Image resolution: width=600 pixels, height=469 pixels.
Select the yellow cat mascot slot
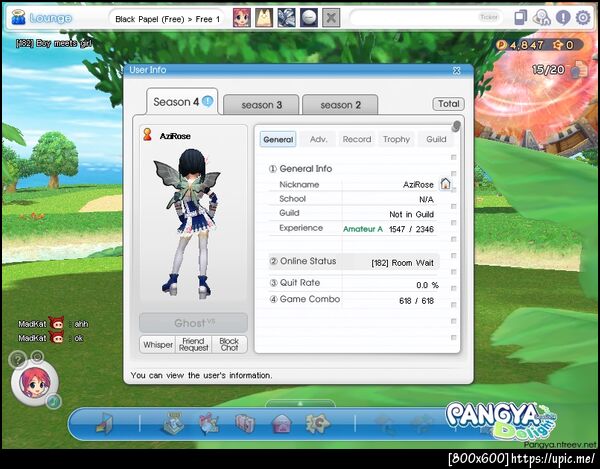pos(264,18)
